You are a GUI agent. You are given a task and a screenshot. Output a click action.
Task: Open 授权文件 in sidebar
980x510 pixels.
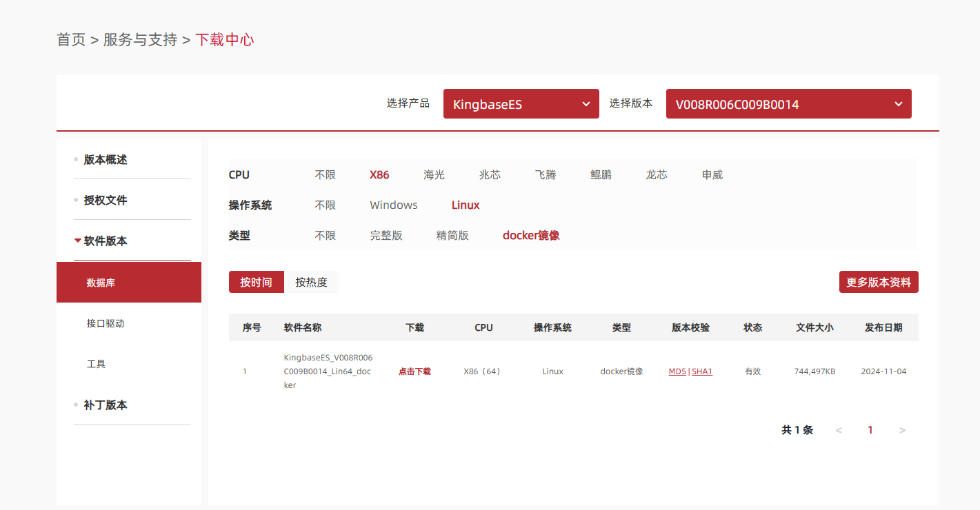(x=106, y=200)
